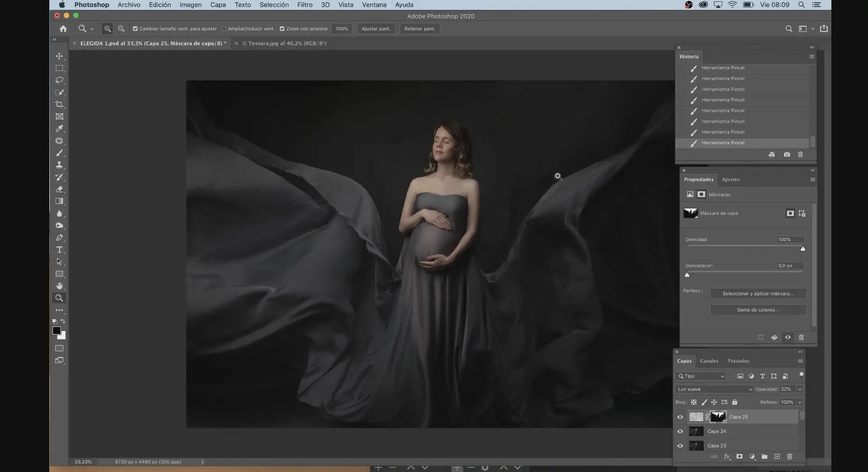Select the Eraser tool
This screenshot has width=868, height=472.
click(59, 189)
